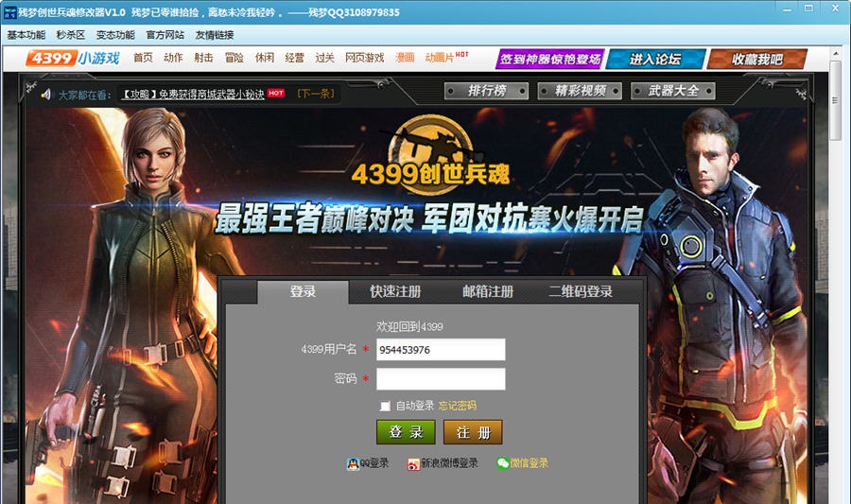
Task: Open the 精彩视频 button
Action: point(580,91)
